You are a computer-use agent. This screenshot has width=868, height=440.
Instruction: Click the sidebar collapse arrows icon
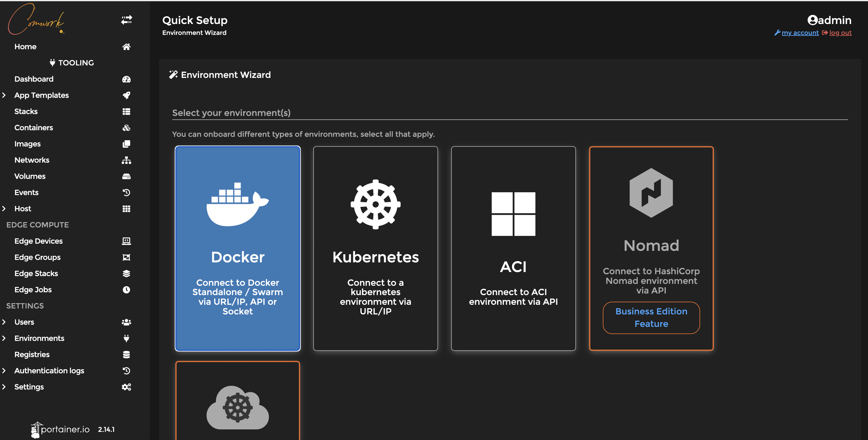126,20
